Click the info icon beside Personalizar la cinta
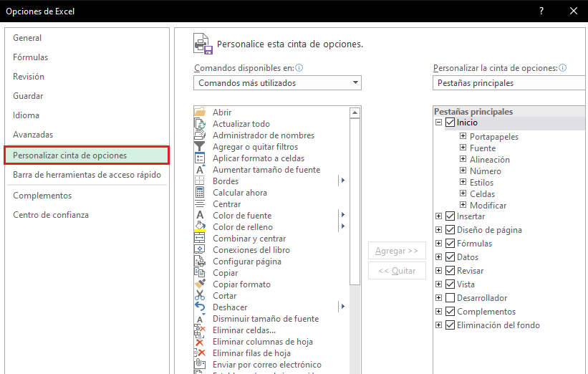588x374 pixels. pos(562,68)
